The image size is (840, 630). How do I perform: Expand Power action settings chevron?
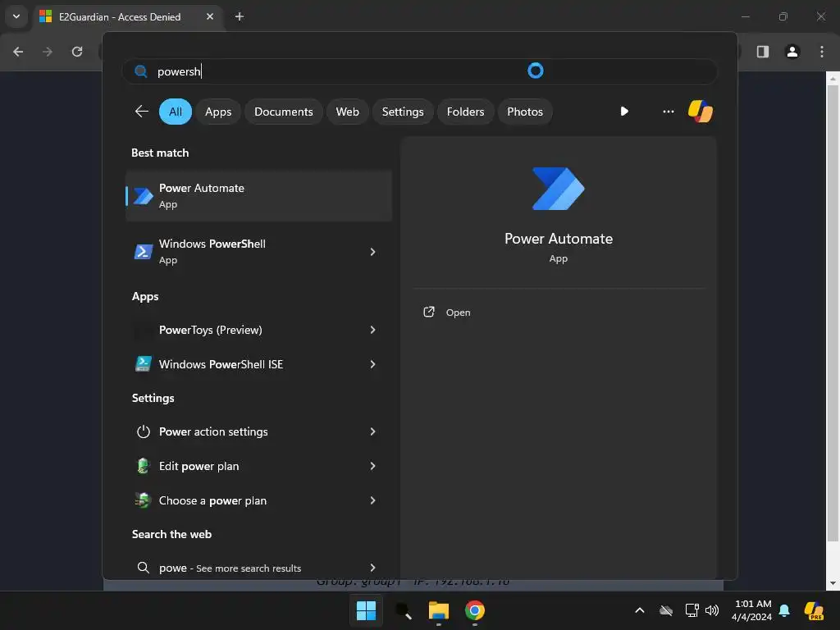pyautogui.click(x=373, y=431)
